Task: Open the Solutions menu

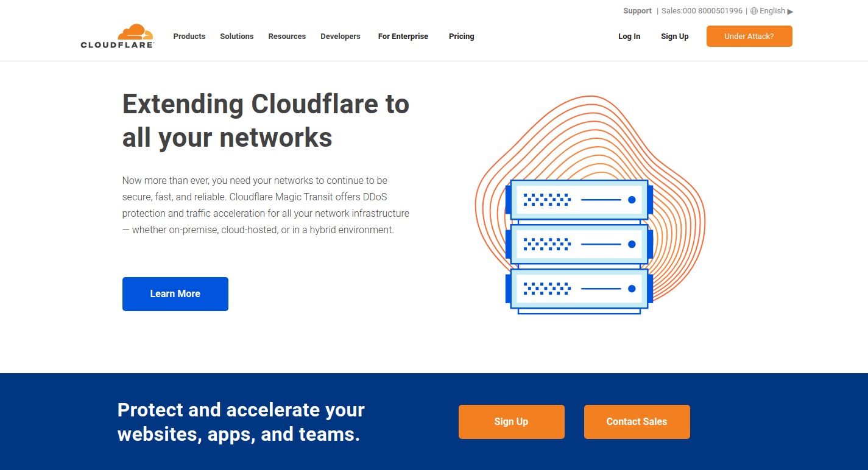Action: (236, 37)
